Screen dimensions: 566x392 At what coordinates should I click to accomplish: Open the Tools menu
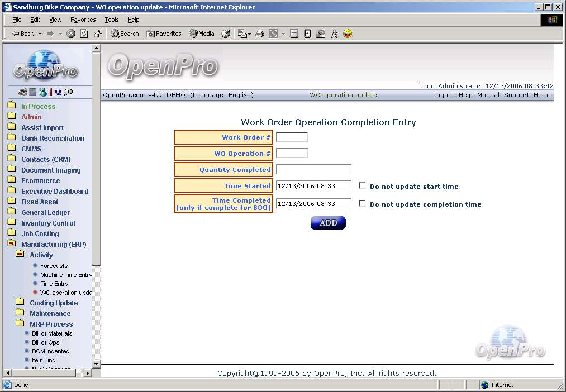click(x=112, y=20)
